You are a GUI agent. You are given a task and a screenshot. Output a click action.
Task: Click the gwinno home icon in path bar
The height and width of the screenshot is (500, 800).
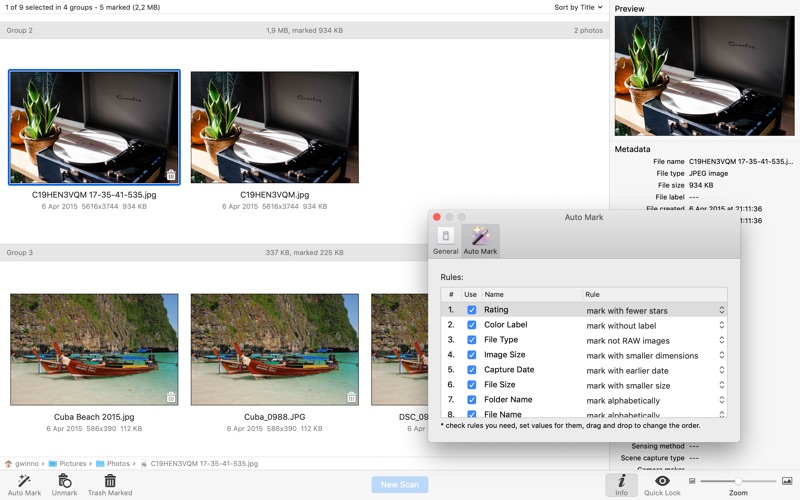point(9,464)
